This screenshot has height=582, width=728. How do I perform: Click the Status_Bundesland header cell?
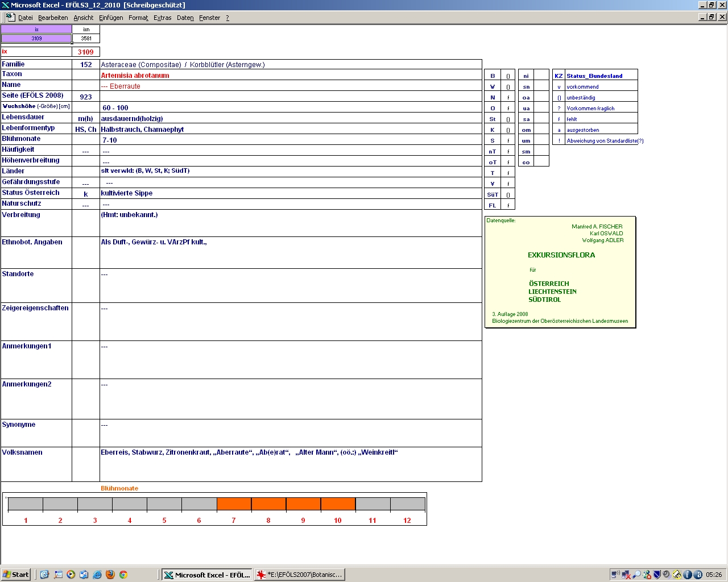[x=601, y=76]
